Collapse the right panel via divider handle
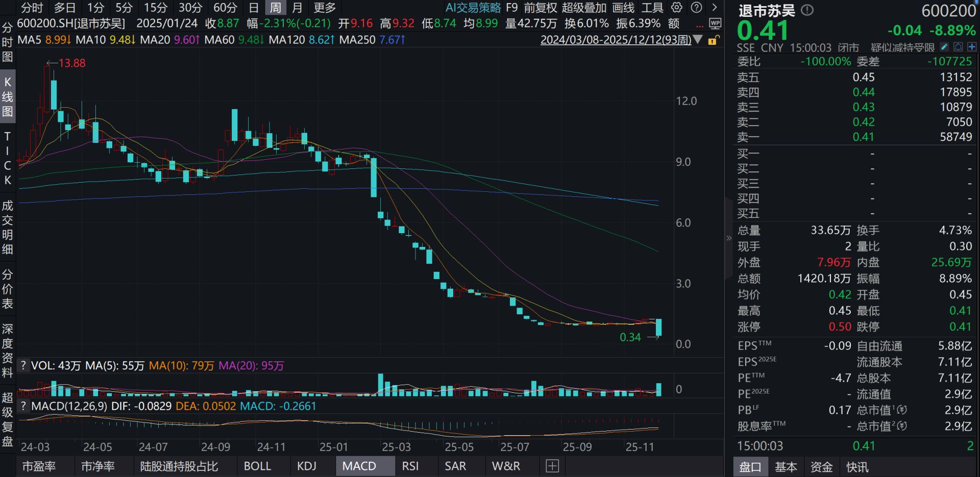The image size is (980, 477). pos(728,238)
